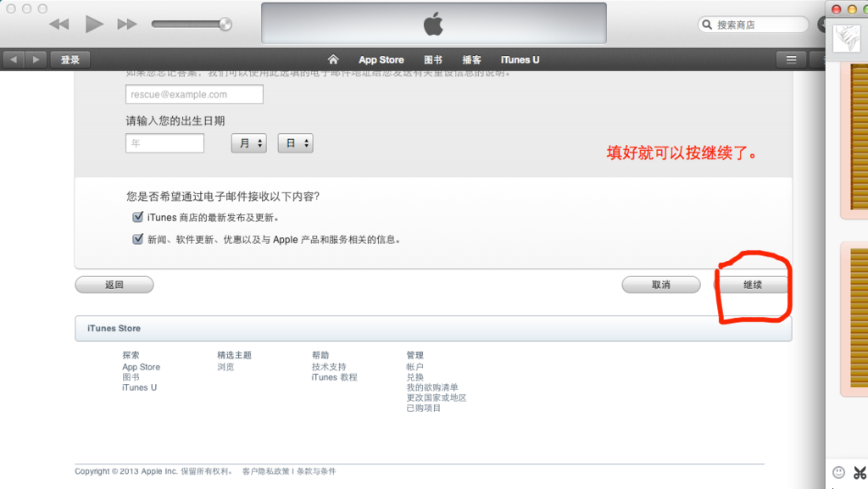Open the footer 图书 link
Viewport: 868px width, 489px height.
coord(131,377)
